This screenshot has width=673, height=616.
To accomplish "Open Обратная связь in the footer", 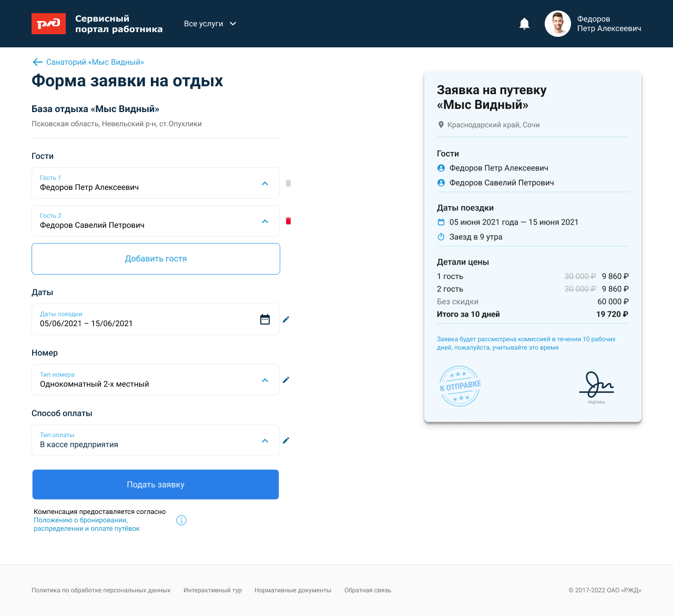I will [x=368, y=590].
